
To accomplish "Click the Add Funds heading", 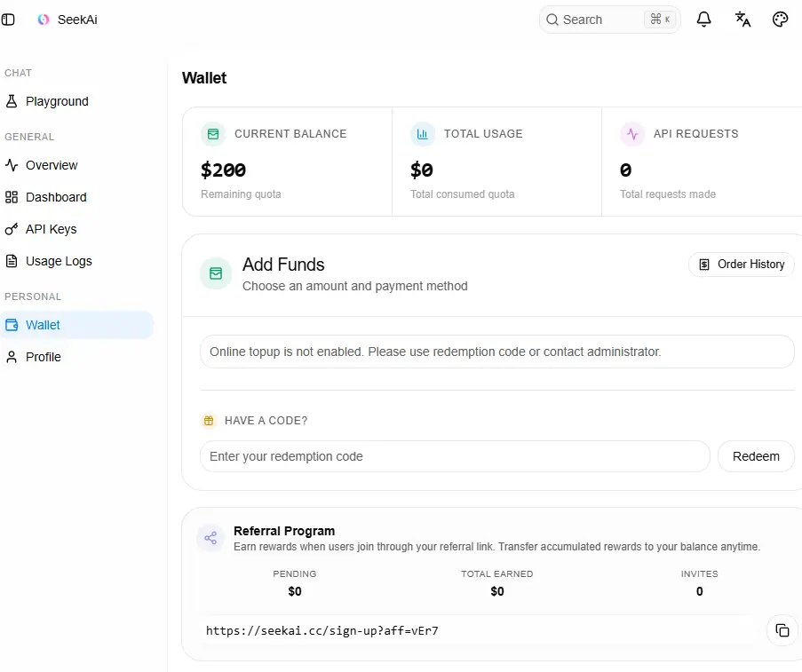I will [x=283, y=265].
